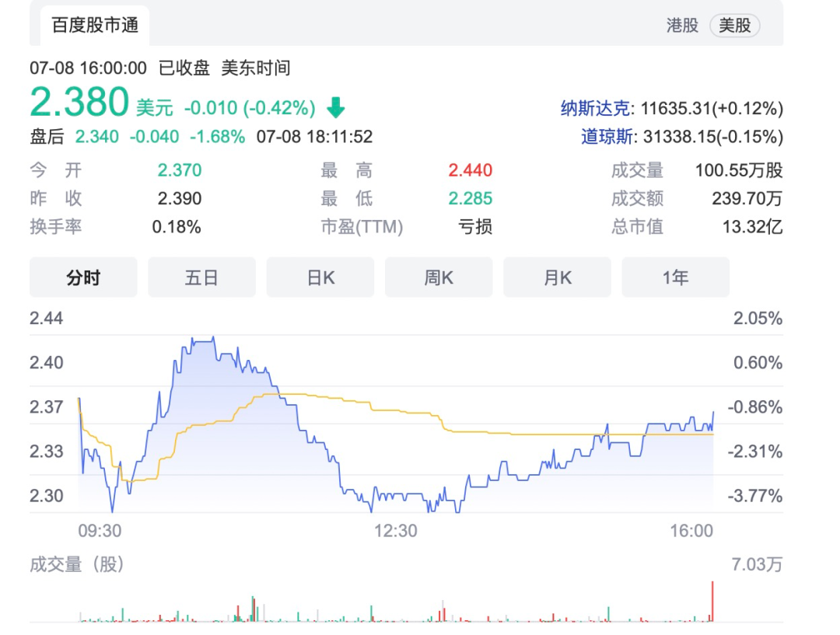The height and width of the screenshot is (635, 840).
Task: Click the 2.380 current price
Action: (x=79, y=103)
